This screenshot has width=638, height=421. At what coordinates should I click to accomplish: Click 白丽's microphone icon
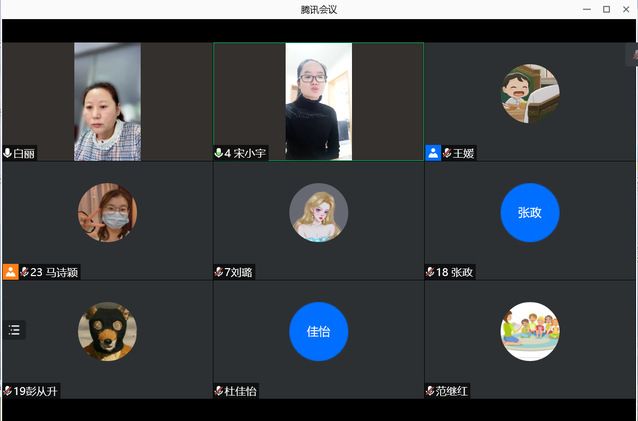click(x=8, y=153)
